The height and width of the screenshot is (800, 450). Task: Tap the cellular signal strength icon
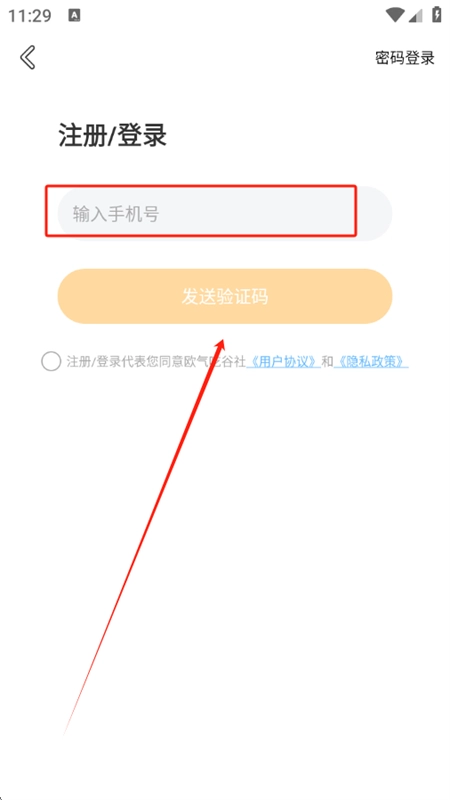click(416, 15)
